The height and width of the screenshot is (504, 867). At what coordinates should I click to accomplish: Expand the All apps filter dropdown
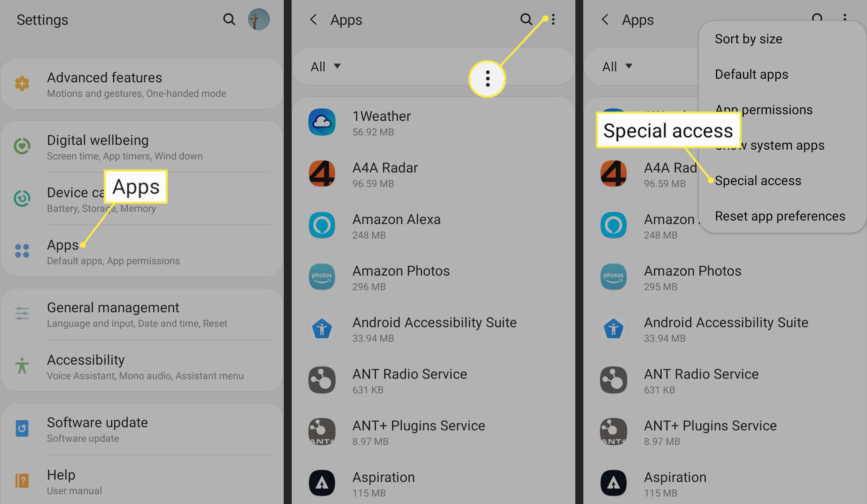324,65
